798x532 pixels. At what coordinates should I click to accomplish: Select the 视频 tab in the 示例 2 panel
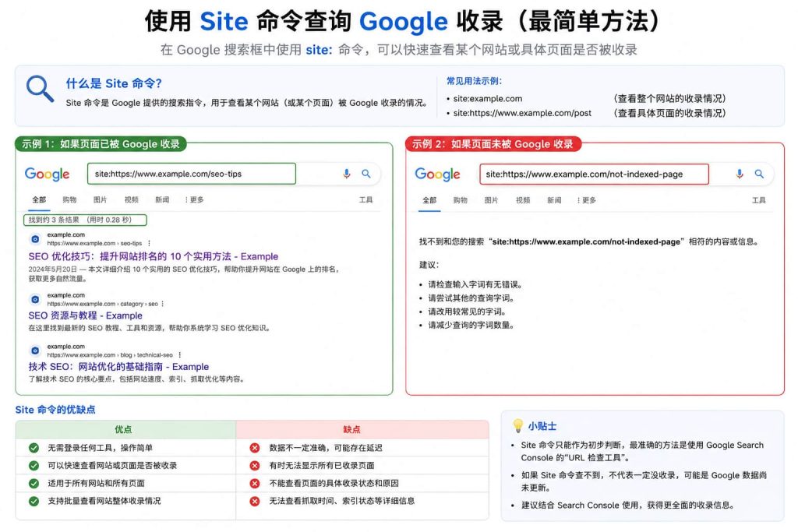523,200
